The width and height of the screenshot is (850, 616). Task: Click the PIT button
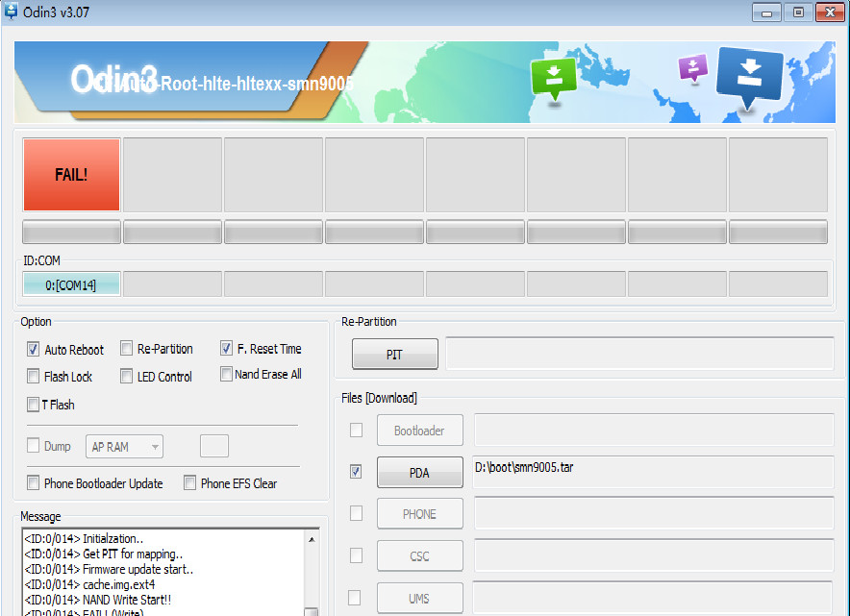[394, 354]
